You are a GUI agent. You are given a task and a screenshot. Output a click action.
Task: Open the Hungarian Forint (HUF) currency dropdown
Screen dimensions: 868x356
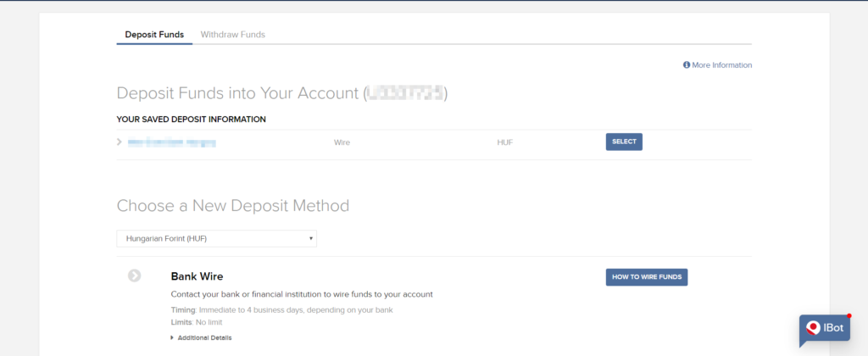point(216,239)
